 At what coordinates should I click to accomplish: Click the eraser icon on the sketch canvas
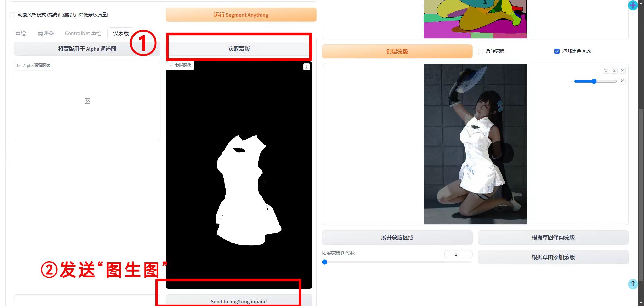[614, 70]
